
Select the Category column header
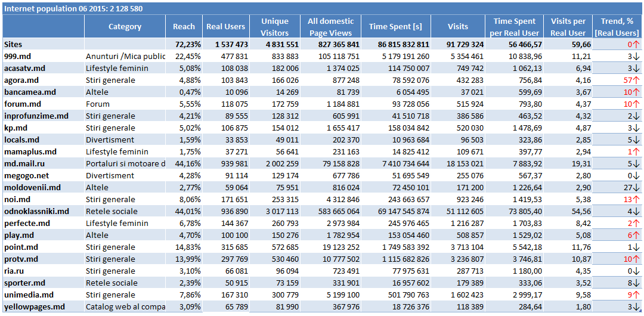pos(125,27)
